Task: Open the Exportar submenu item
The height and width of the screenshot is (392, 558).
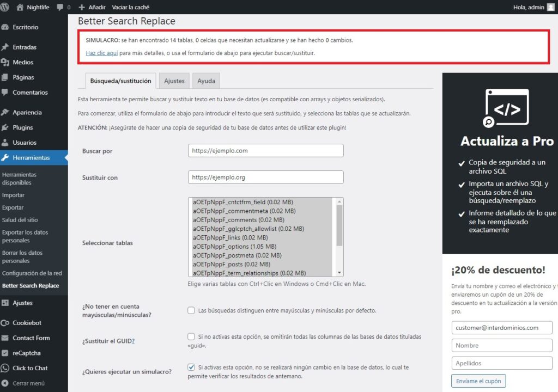Action: click(x=13, y=207)
